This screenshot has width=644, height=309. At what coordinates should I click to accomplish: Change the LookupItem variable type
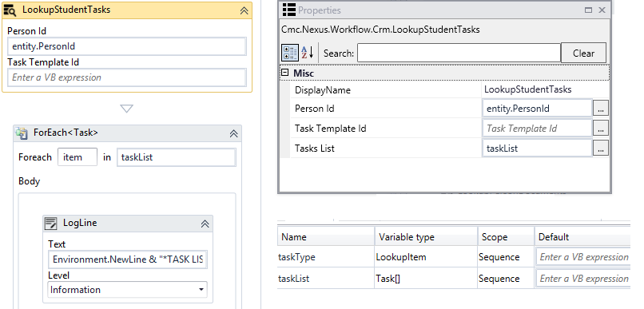(426, 257)
